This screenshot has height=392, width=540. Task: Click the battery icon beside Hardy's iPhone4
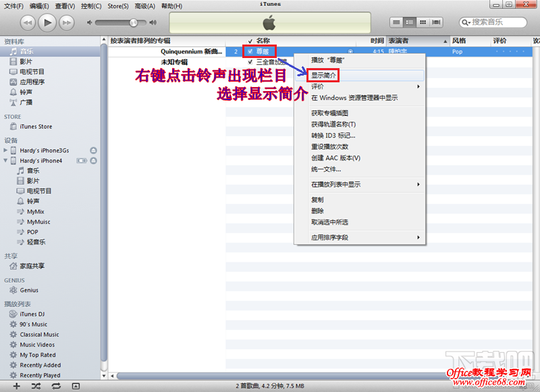pos(82,161)
